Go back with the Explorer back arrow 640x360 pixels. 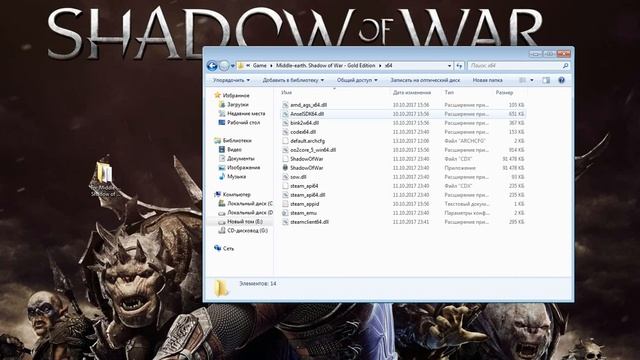click(212, 66)
